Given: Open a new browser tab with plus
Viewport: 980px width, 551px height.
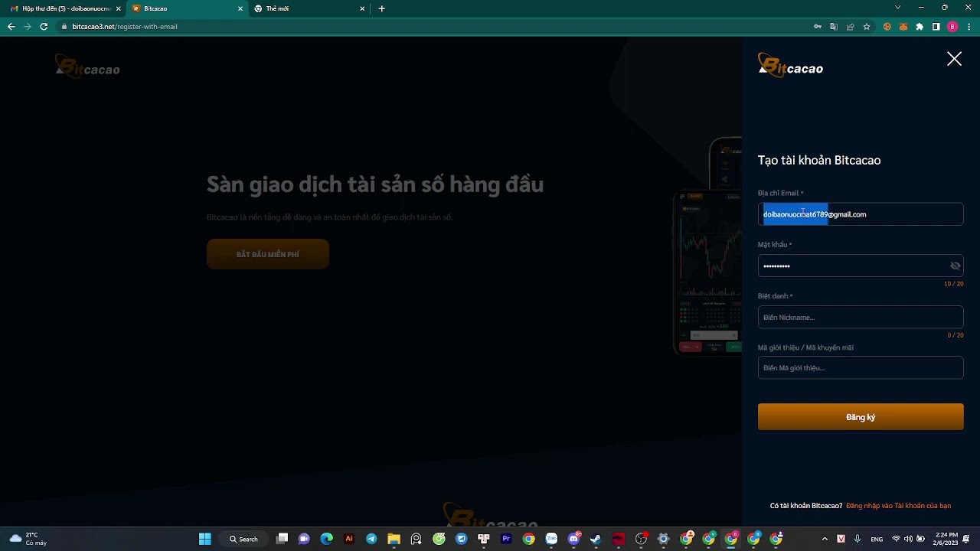Looking at the screenshot, I should (x=382, y=8).
